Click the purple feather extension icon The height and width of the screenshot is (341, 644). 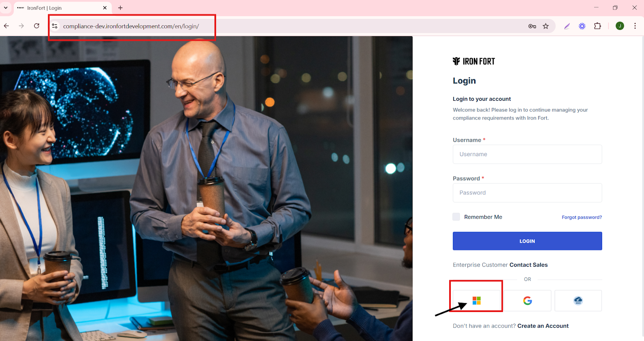tap(567, 26)
